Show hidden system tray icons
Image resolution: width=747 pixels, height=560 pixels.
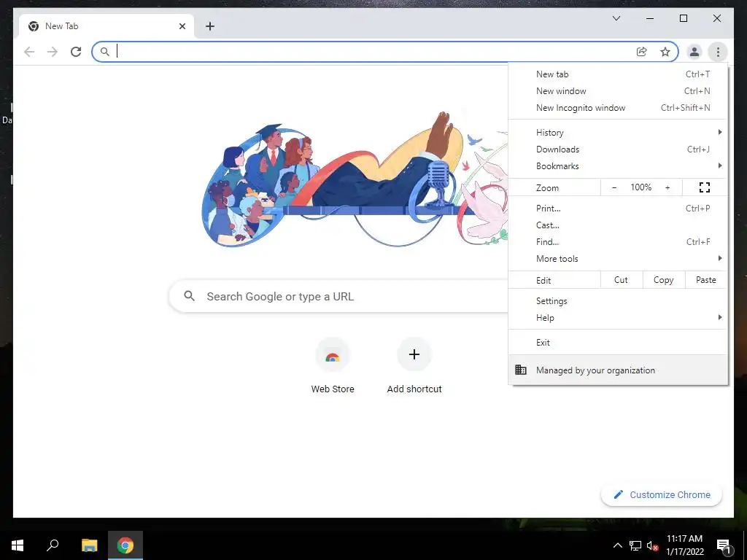click(x=617, y=545)
